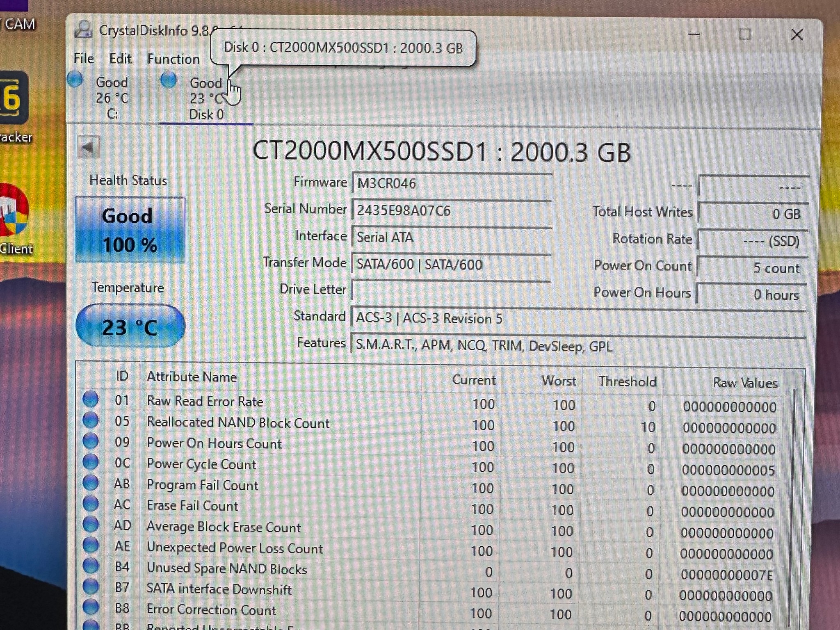
Task: Click status orb for Power Cycle Count
Action: (91, 462)
